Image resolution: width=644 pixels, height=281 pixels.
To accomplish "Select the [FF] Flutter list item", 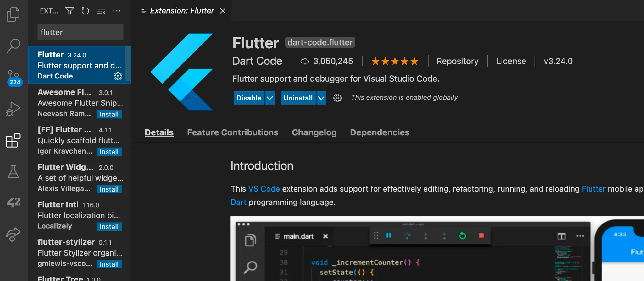I will click(79, 140).
